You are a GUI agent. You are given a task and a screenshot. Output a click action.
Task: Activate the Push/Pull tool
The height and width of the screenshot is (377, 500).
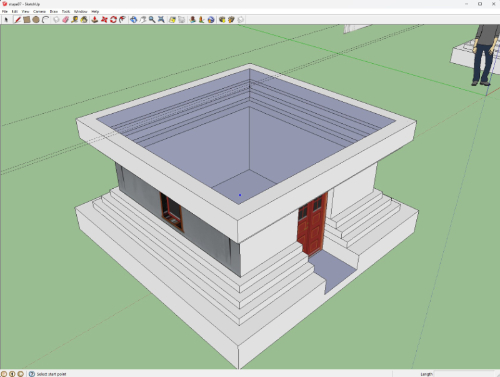pyautogui.click(x=95, y=20)
